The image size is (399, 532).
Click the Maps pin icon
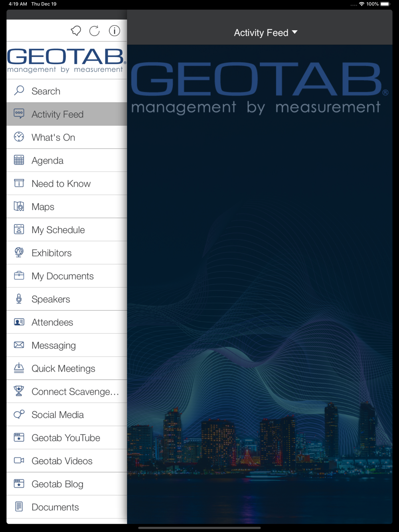[19, 206]
